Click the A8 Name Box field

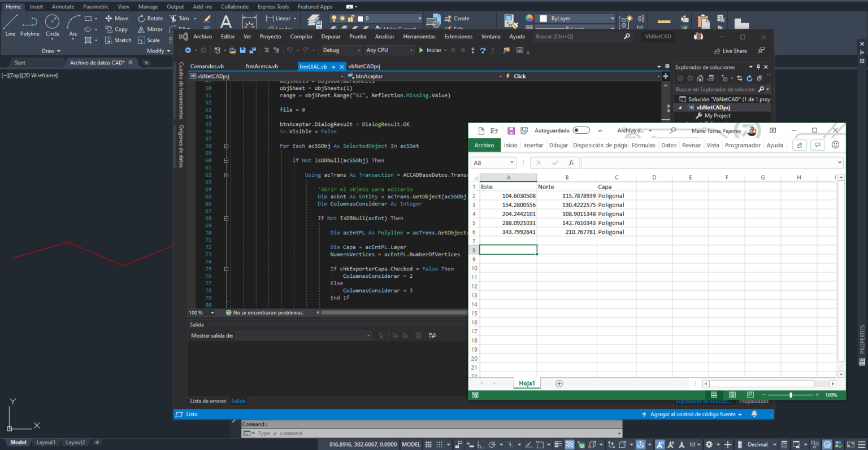point(489,162)
